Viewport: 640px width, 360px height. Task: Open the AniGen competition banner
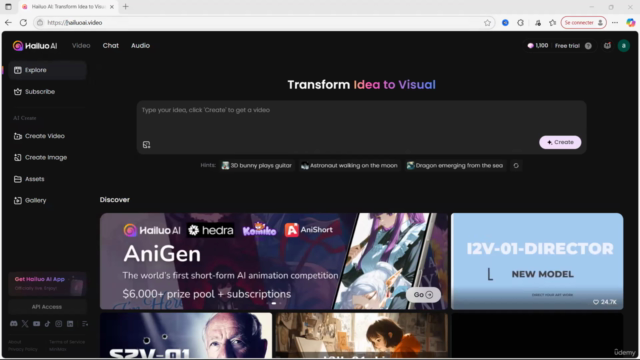[273, 261]
